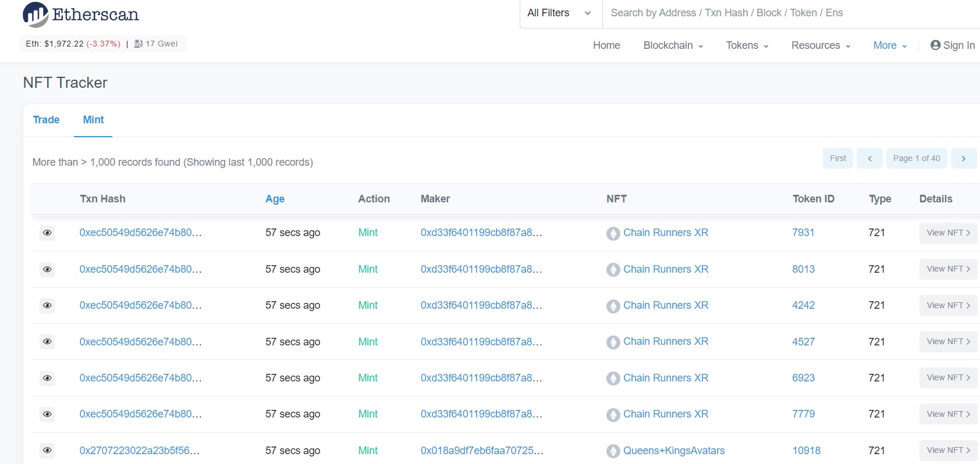Screen dimensions: 980x464
Task: Toggle eye preview for token 6923 row
Action: (x=48, y=378)
